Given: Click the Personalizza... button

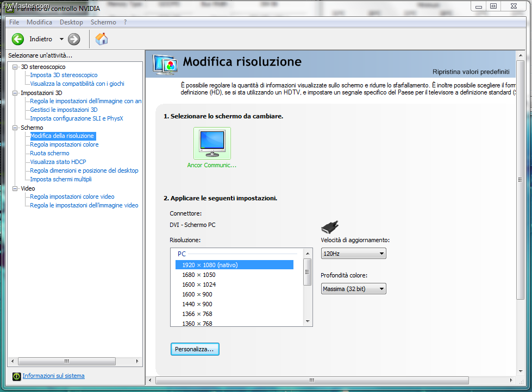Looking at the screenshot, I should point(195,349).
